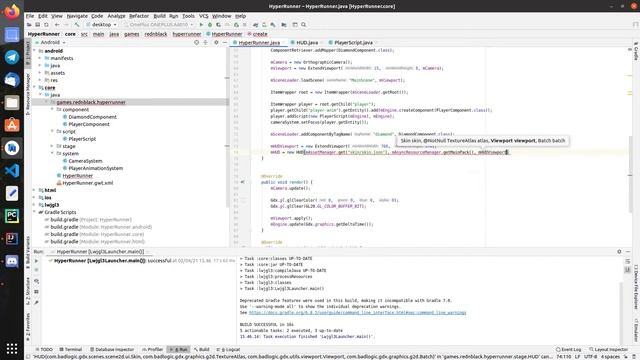Toggle the Device File Explorer side tab
Screen dimensions: 640x360
(x=636, y=287)
